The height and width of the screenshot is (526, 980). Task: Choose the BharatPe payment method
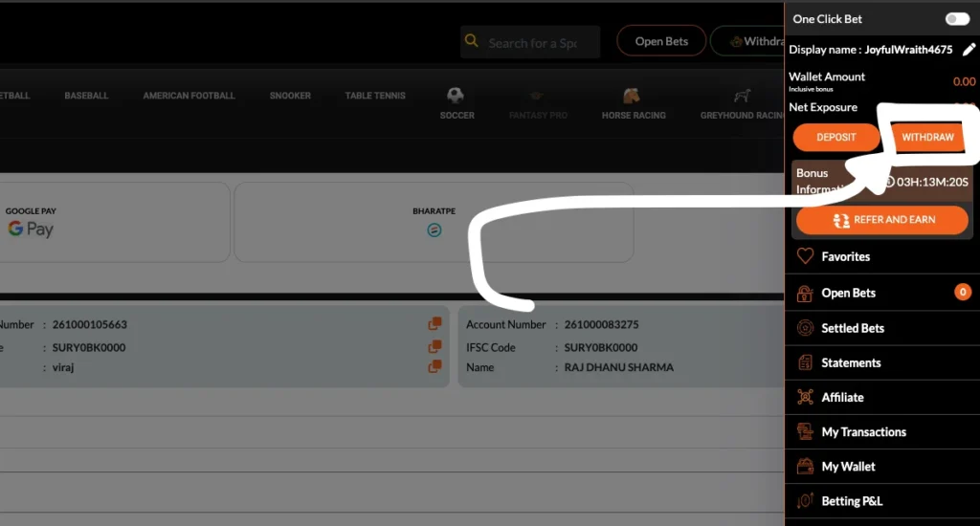coord(434,222)
